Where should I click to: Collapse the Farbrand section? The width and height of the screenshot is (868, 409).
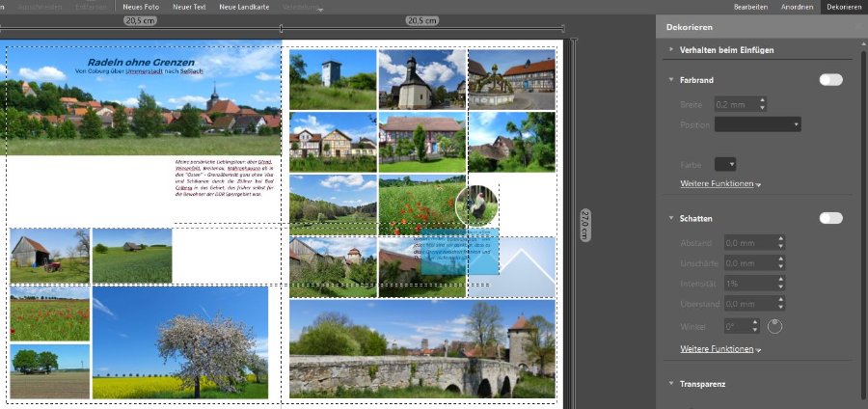[x=671, y=79]
